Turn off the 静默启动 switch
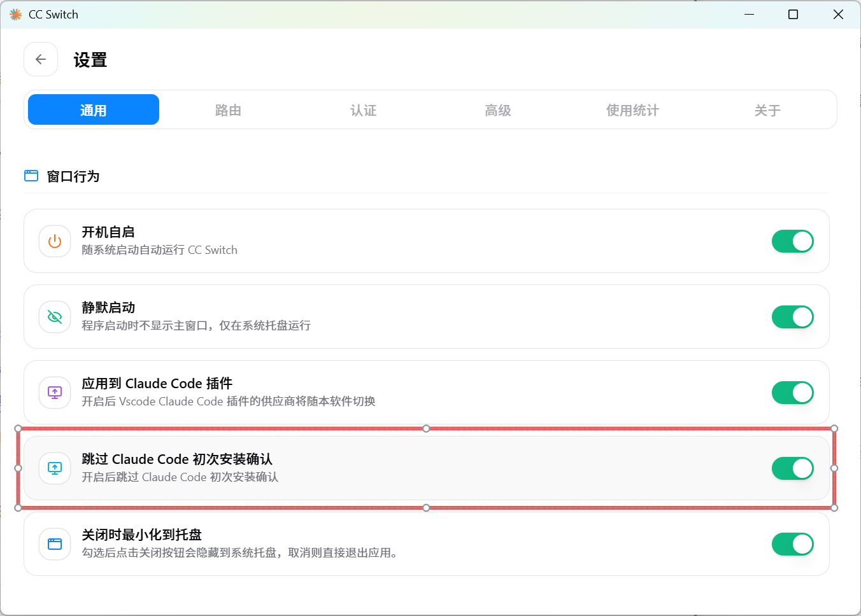 click(x=793, y=317)
